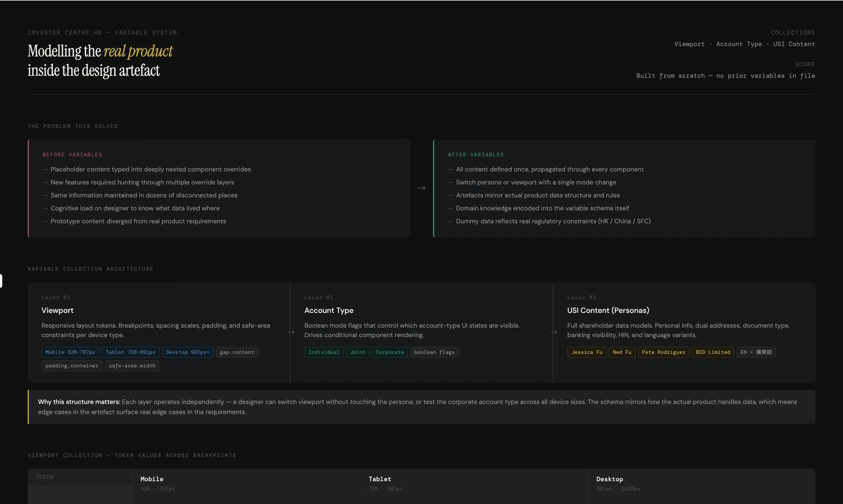Select the BCD Limited persona tag
The image size is (843, 504).
[x=712, y=352]
